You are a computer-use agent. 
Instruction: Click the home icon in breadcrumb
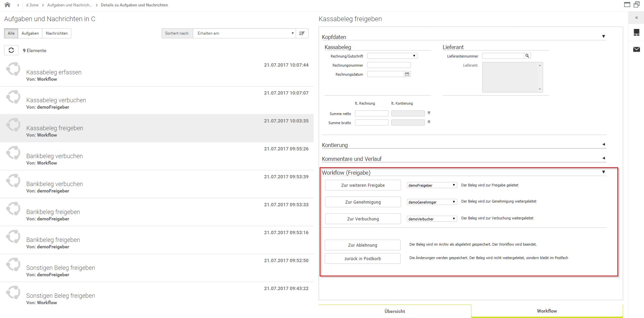[x=7, y=5]
